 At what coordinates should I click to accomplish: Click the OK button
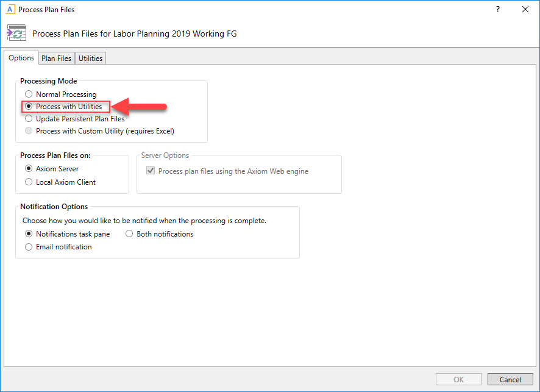[458, 379]
